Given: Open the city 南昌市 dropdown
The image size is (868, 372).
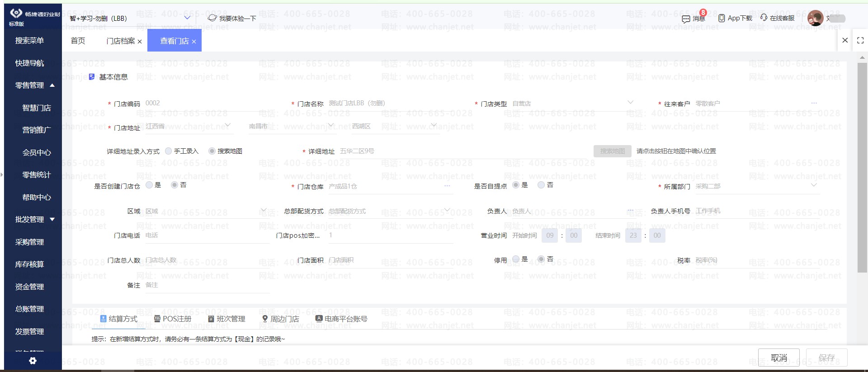Looking at the screenshot, I should 331,125.
